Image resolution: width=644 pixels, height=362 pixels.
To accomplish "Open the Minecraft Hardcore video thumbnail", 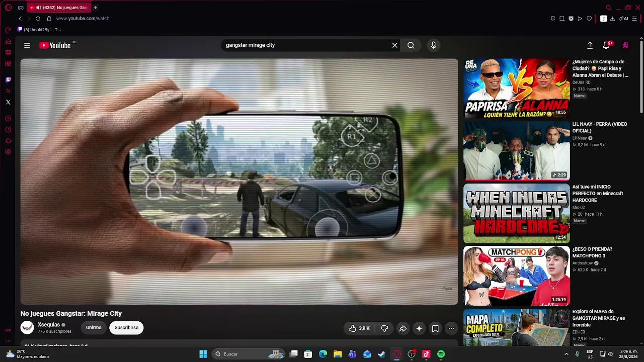I will click(517, 213).
